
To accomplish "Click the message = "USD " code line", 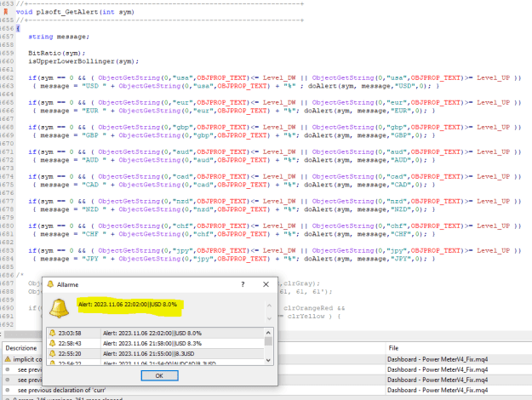I will point(237,86).
